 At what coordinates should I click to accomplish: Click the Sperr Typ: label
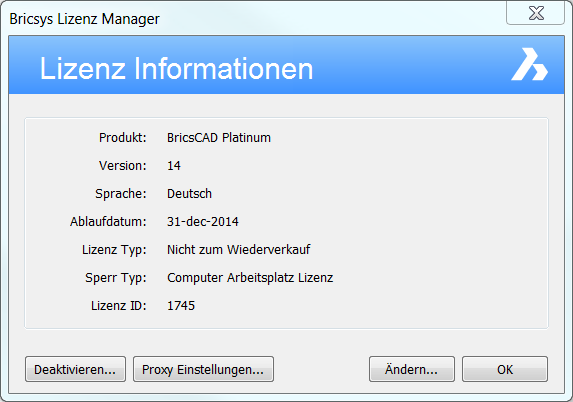pyautogui.click(x=116, y=278)
